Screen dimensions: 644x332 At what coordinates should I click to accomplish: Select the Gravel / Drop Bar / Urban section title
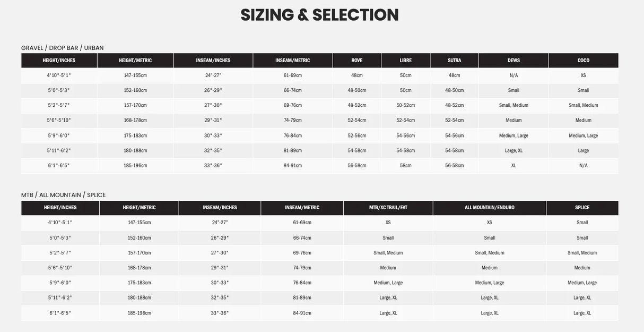(62, 48)
